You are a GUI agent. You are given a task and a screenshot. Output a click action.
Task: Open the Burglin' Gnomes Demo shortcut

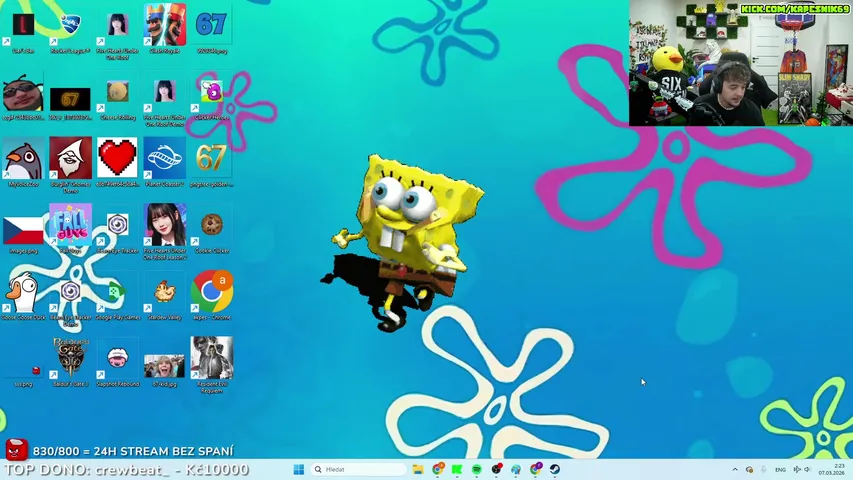(70, 165)
